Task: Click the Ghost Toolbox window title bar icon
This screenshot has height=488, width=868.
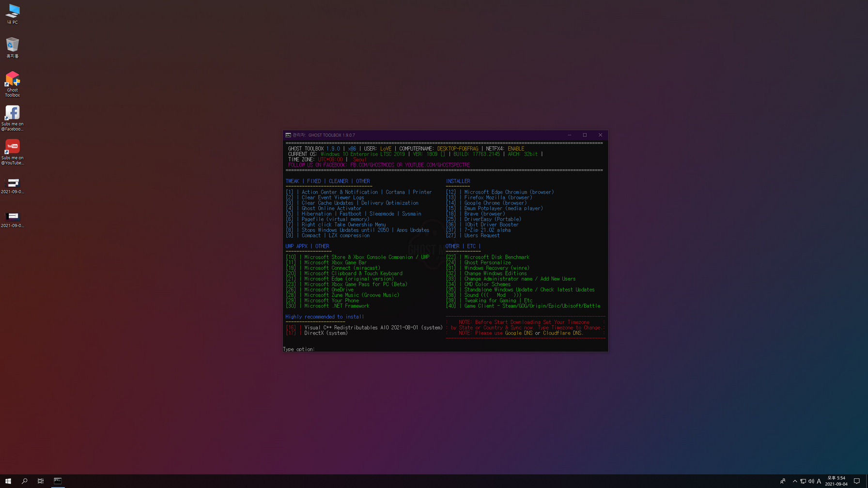Action: click(x=288, y=135)
